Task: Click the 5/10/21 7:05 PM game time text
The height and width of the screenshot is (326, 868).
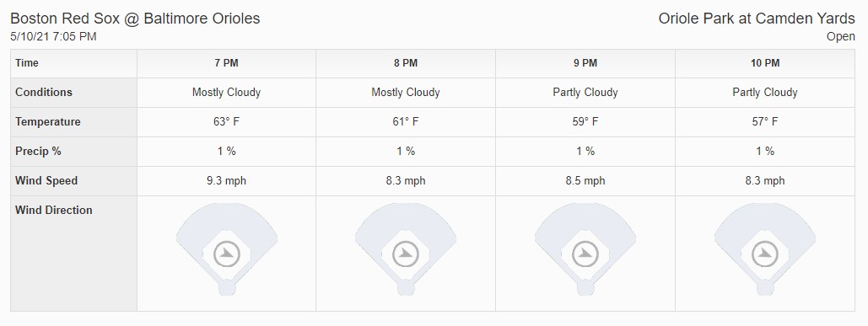Action: [x=54, y=36]
